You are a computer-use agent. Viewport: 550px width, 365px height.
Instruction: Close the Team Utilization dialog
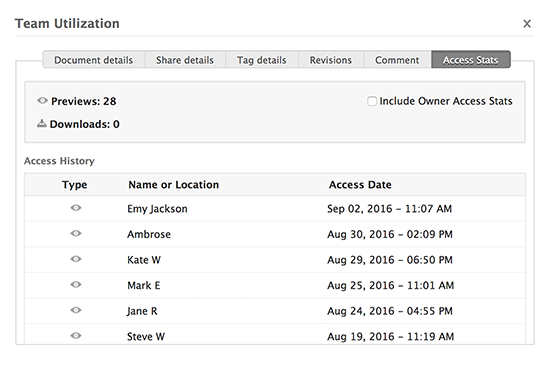(x=527, y=24)
